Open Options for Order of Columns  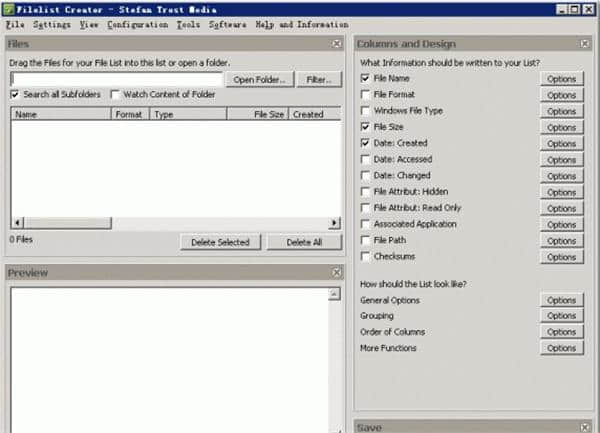pos(561,332)
